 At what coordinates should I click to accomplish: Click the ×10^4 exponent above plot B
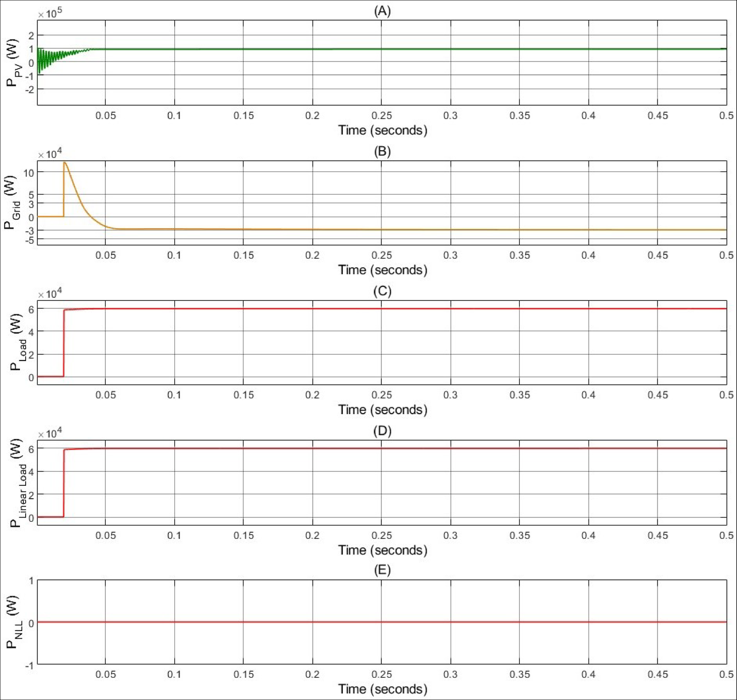point(50,154)
